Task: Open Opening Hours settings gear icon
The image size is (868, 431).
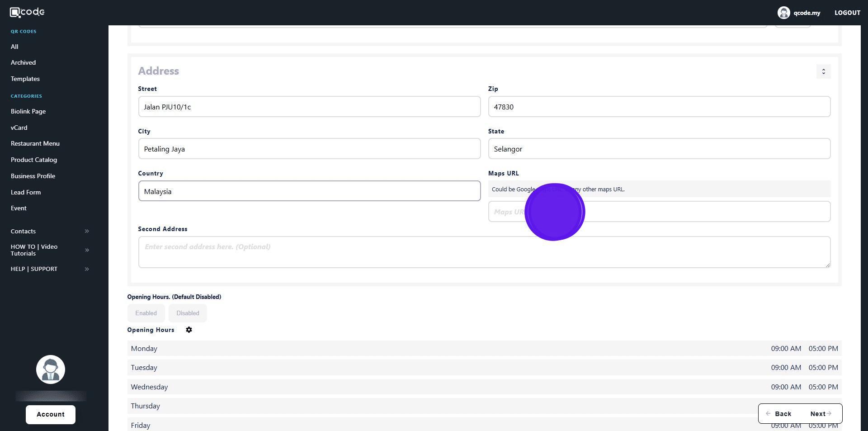Action: 189,330
